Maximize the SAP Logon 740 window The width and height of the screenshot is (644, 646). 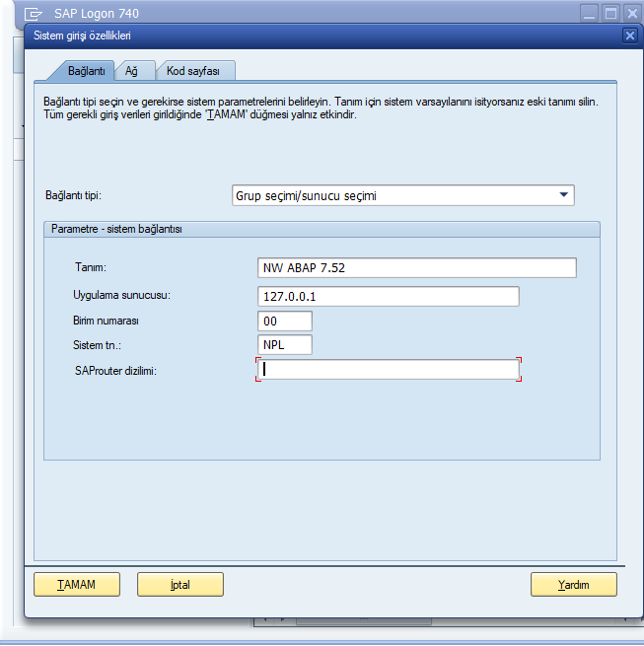tap(610, 14)
